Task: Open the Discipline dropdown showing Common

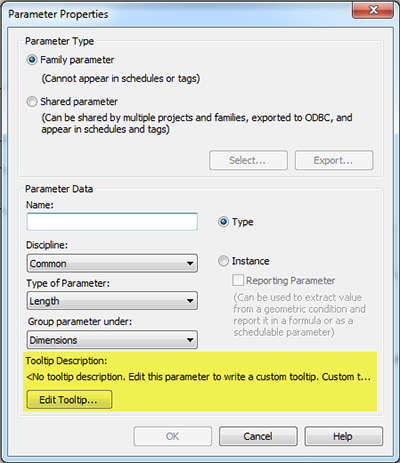Action: click(112, 263)
